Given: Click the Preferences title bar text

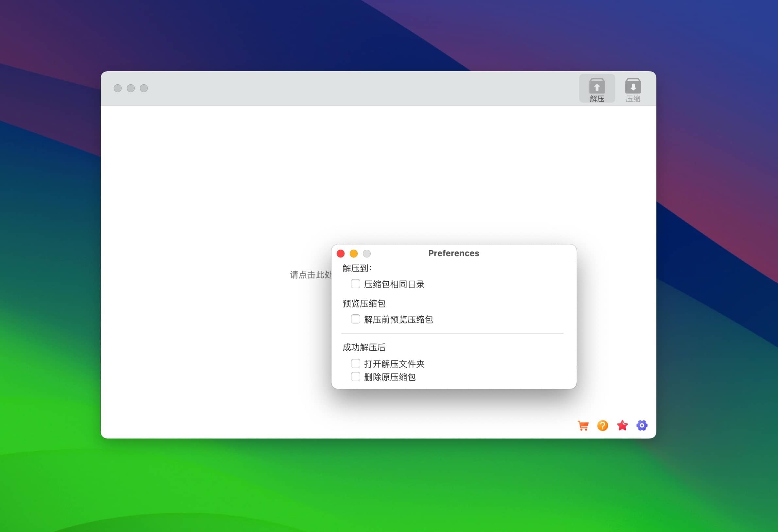Looking at the screenshot, I should [454, 253].
